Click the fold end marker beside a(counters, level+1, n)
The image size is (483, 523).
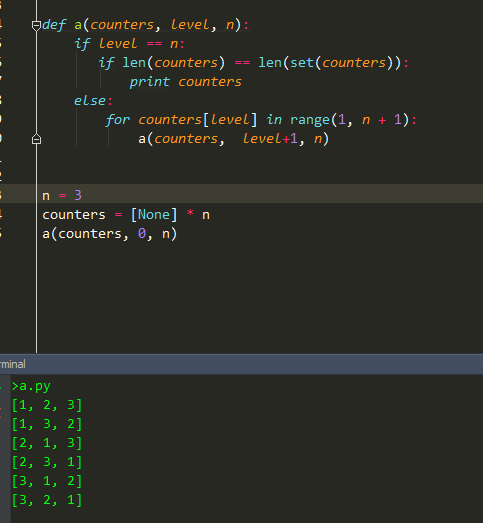point(36,139)
